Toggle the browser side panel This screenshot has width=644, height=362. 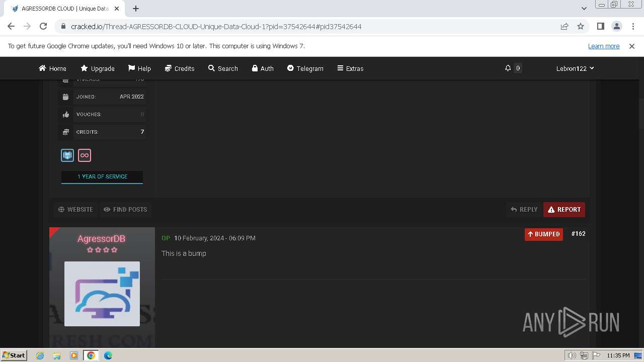tap(600, 26)
